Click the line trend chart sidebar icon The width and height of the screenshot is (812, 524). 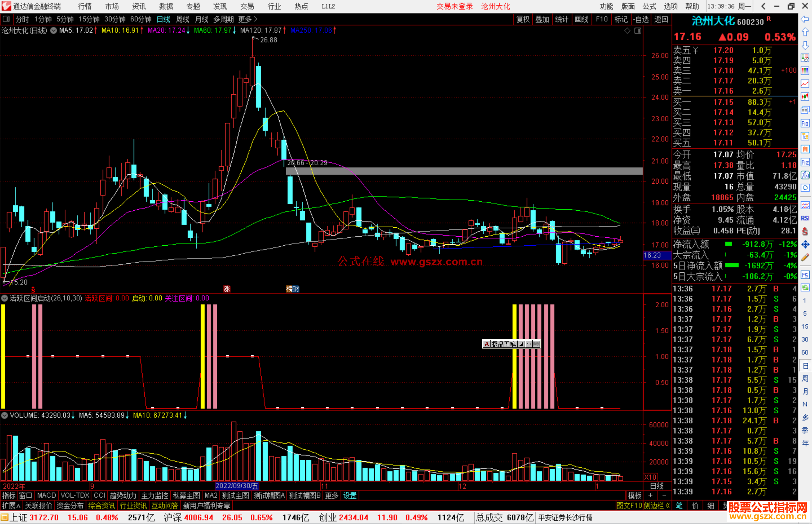pyautogui.click(x=805, y=83)
